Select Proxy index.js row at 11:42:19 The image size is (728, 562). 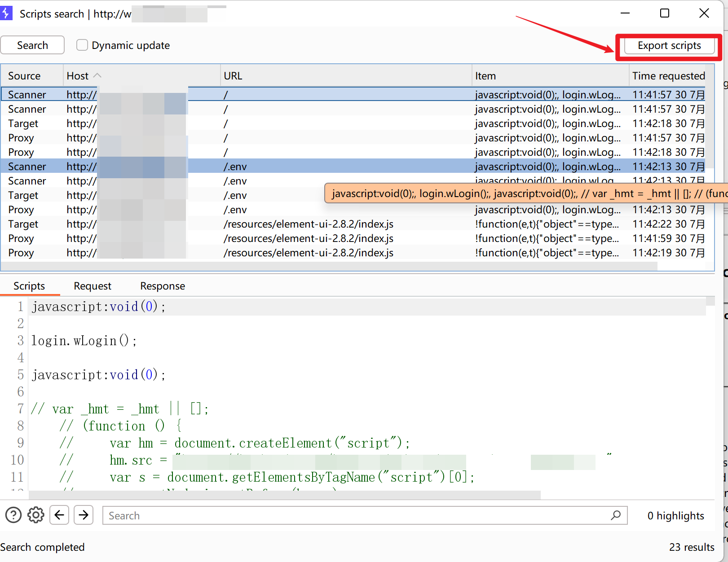coord(353,253)
